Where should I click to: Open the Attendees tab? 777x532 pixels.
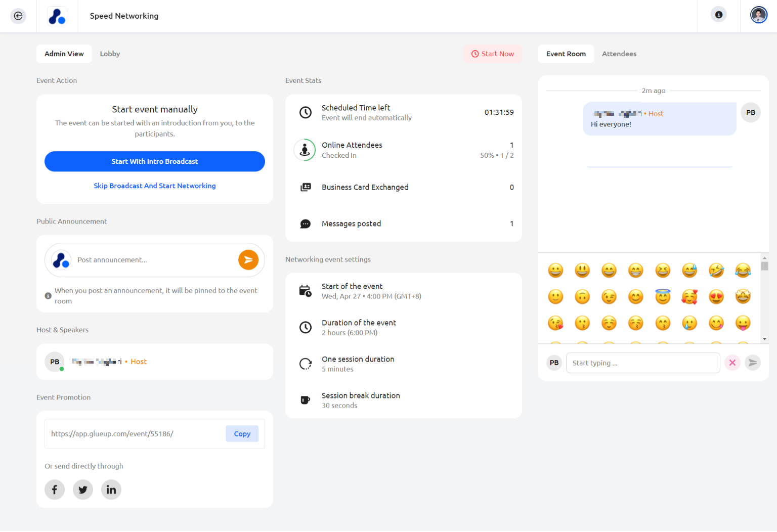point(619,54)
